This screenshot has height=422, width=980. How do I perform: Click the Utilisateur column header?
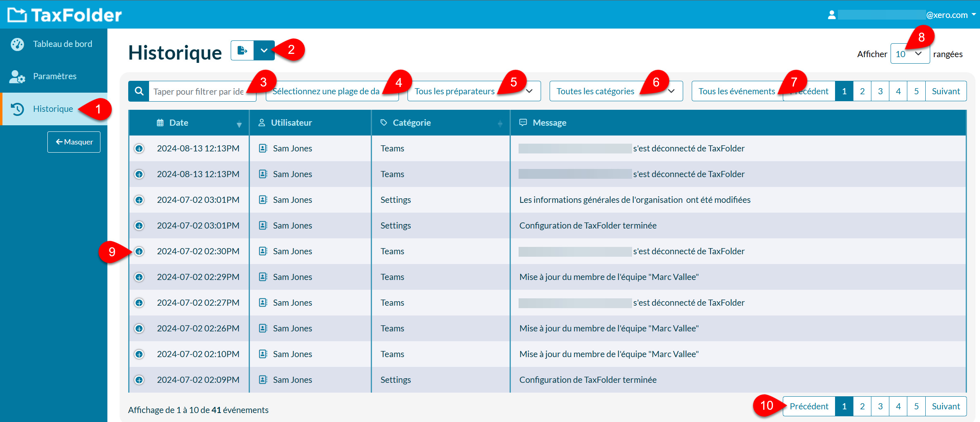click(x=310, y=123)
